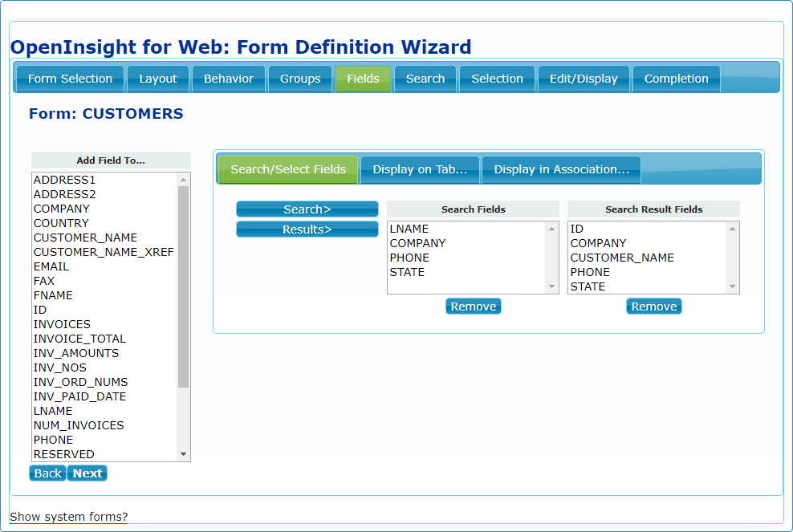Pick the INV_NOS field
The width and height of the screenshot is (793, 532).
point(104,368)
